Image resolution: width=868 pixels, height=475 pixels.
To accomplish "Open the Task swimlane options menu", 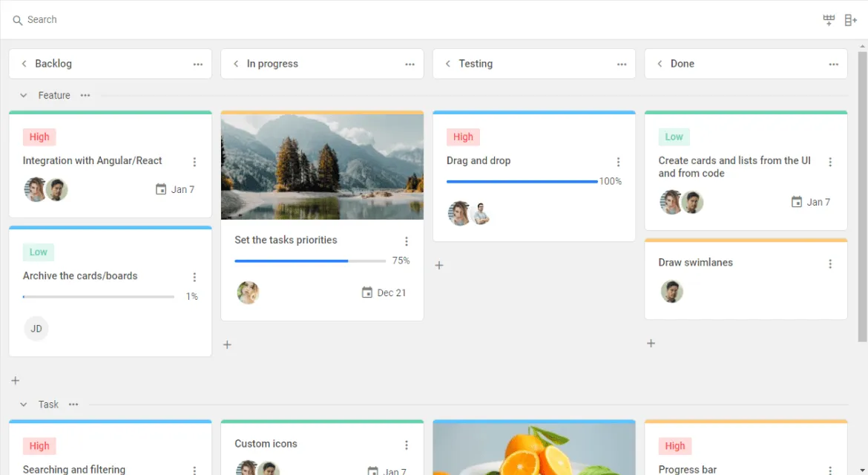I will click(x=73, y=404).
